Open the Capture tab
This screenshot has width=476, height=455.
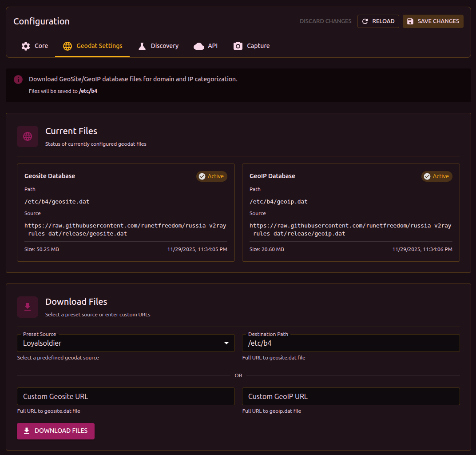tap(251, 46)
